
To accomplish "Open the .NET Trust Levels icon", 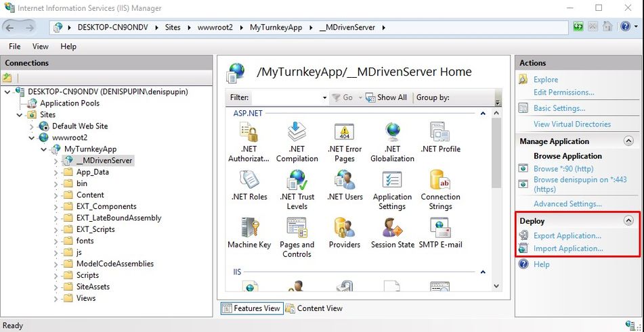I will tap(297, 190).
